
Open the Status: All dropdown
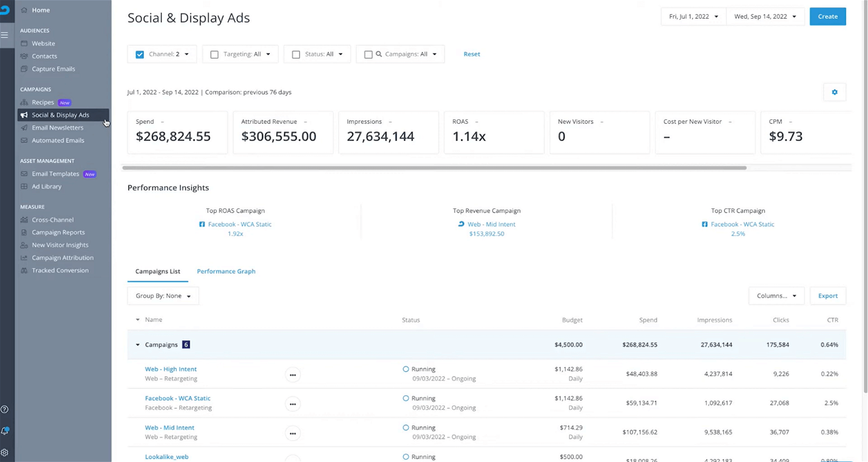coord(324,54)
